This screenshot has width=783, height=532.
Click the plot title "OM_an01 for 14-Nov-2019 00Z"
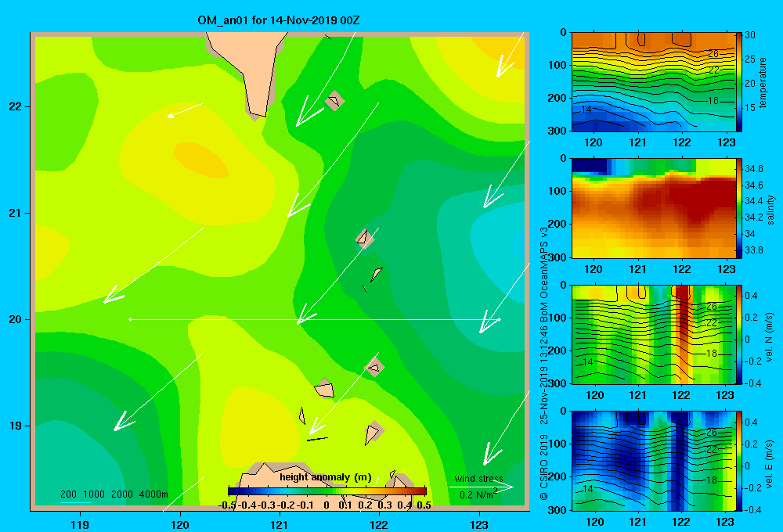279,20
